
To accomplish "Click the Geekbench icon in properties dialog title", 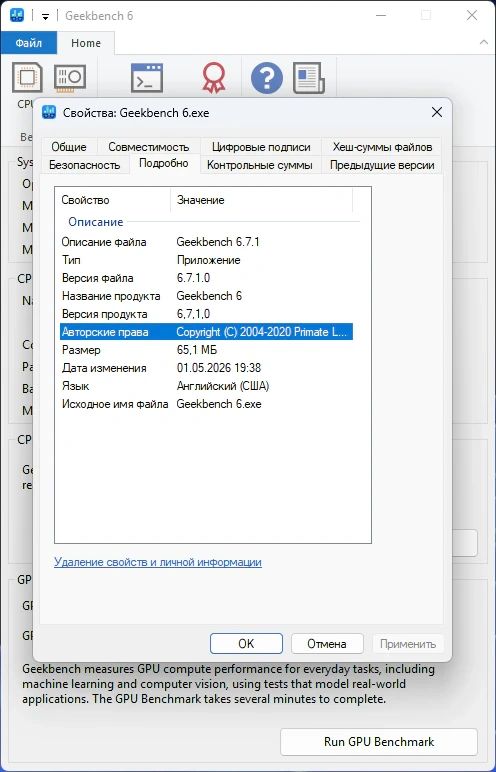I will (49, 113).
